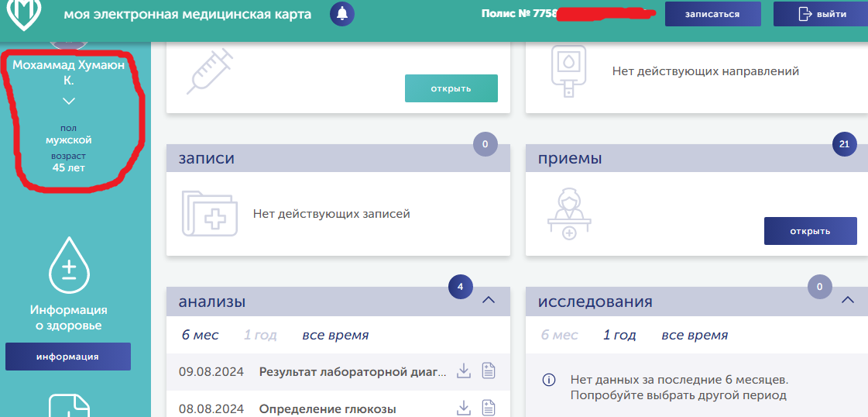The height and width of the screenshot is (417, 868).
Task: Click the info icon beside Нет данных
Action: 548,381
